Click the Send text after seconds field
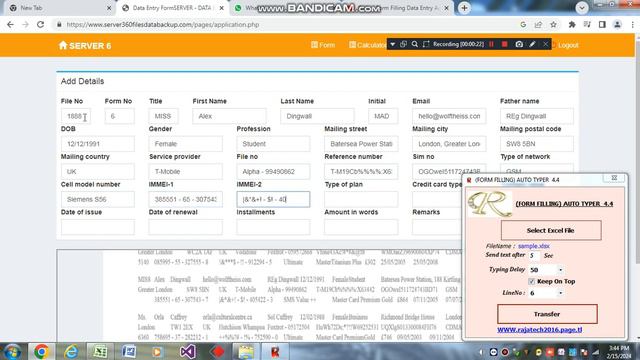This screenshot has height=360, width=640. [534, 256]
